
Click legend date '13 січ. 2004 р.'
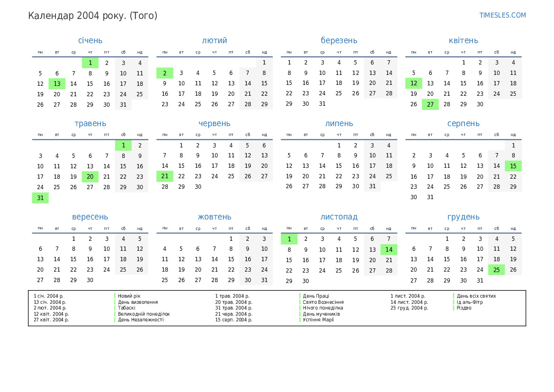(x=50, y=302)
